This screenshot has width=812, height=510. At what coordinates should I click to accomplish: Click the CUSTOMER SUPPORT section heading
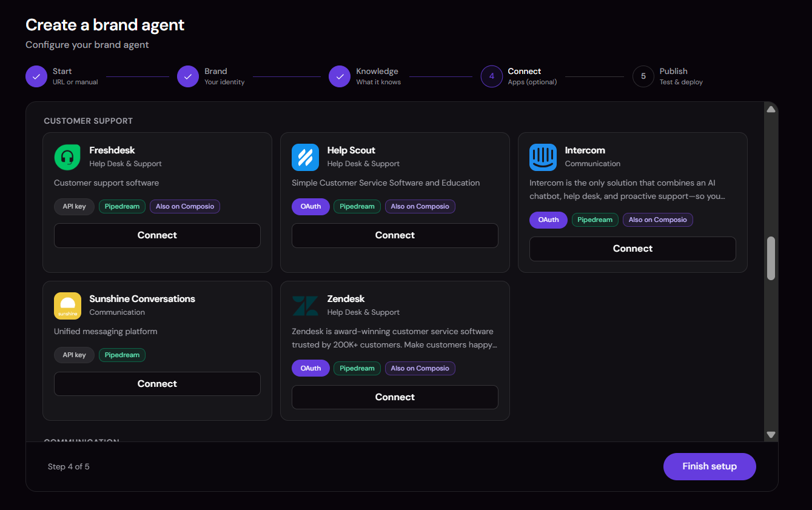tap(89, 121)
